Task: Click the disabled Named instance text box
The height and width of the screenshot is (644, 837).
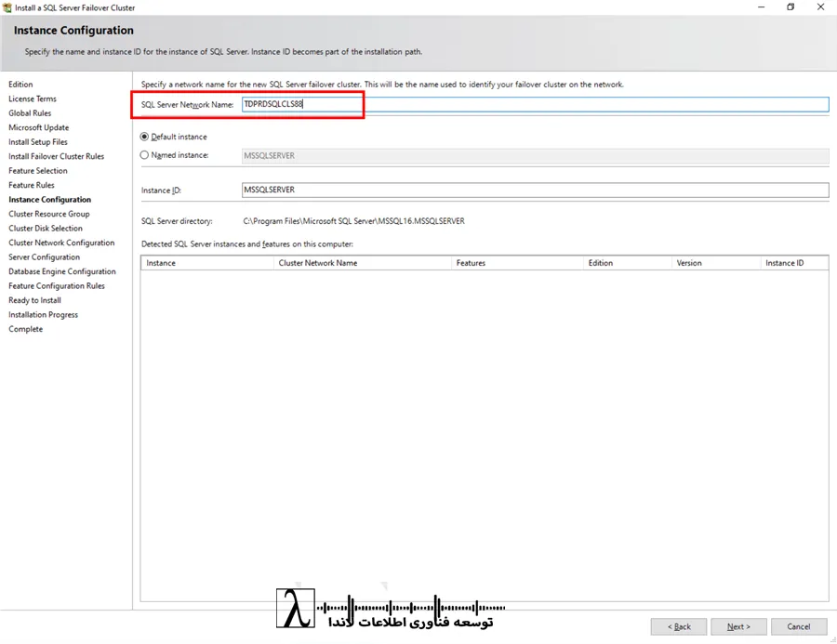Action: 535,156
